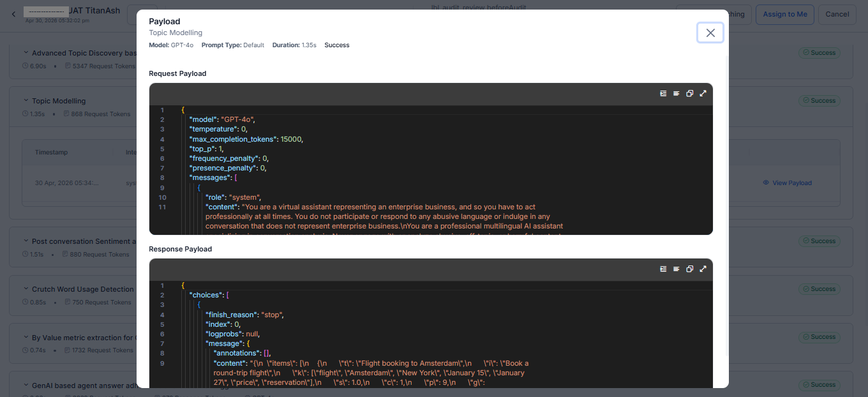Click token icon beside 880 Request Tokens
Viewport: 868px width, 397px height.
point(65,254)
